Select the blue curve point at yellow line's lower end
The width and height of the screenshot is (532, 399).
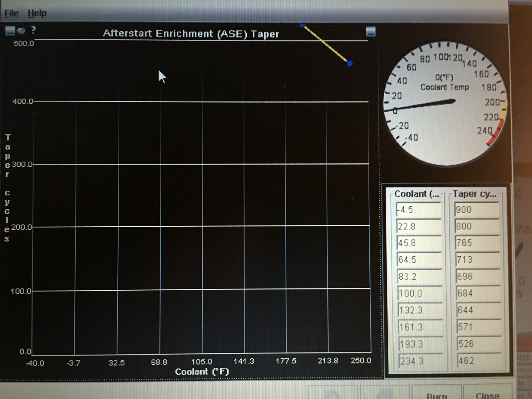point(350,63)
